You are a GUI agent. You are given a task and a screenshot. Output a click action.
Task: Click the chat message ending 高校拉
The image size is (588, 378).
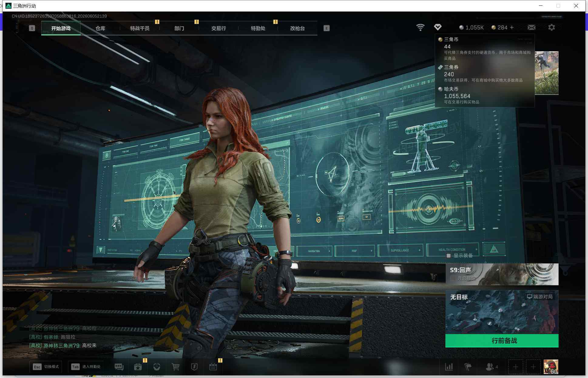tap(63, 328)
